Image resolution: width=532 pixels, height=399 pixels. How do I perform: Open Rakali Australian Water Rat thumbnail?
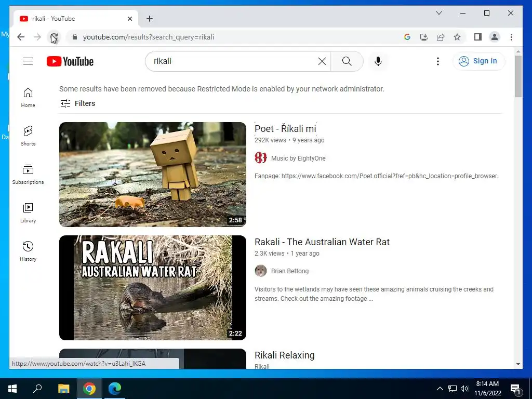coord(153,288)
